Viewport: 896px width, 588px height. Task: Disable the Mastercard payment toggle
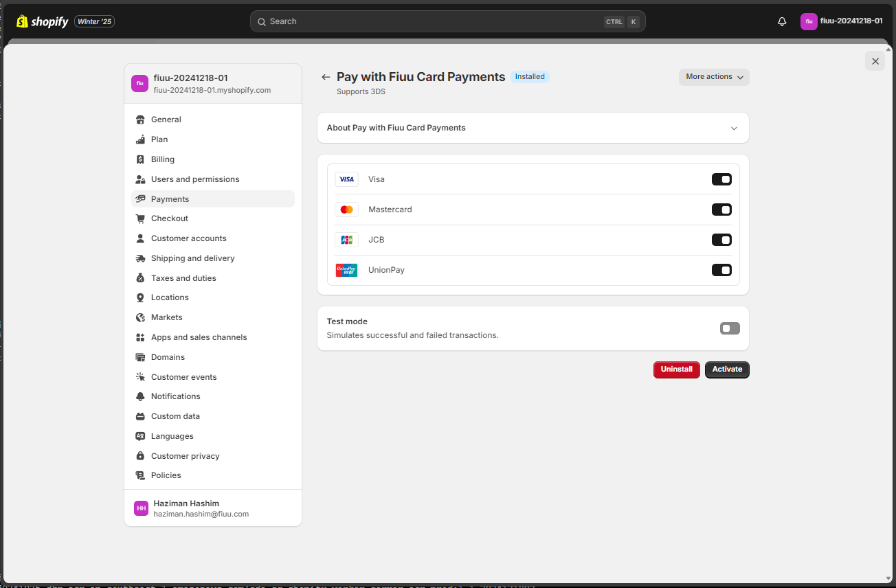pos(721,210)
